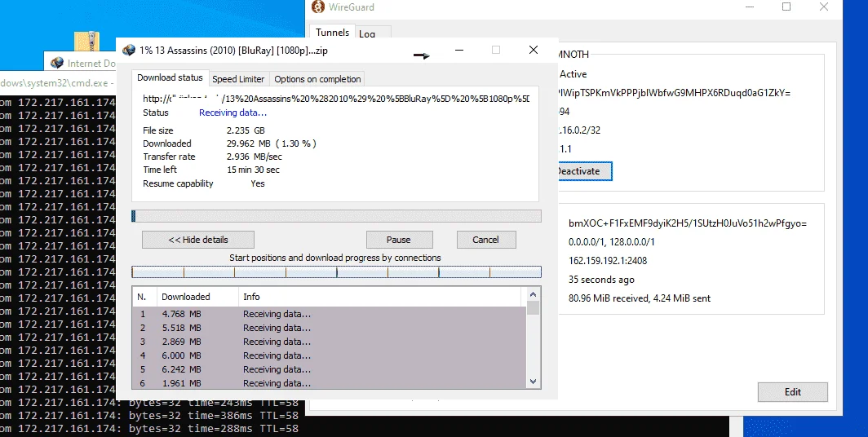868x437 pixels.
Task: Click the file size value 2.235 GB
Action: pyautogui.click(x=246, y=130)
